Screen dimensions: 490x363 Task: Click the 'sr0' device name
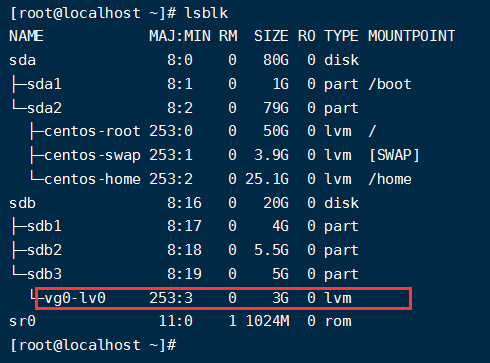(22, 321)
